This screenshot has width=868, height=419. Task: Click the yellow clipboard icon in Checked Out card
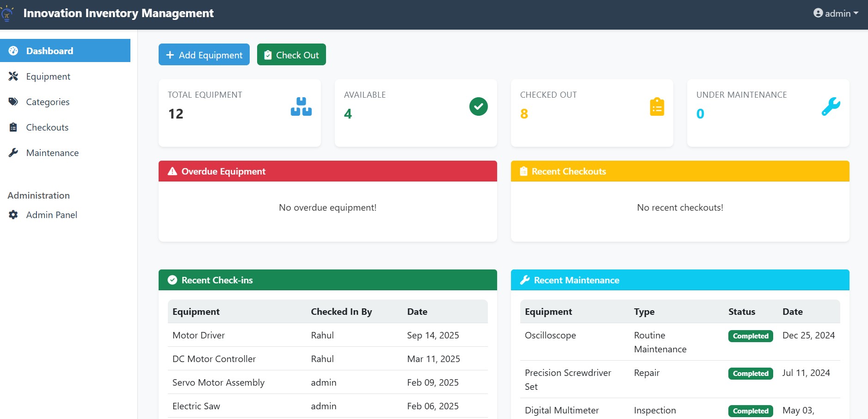click(657, 106)
